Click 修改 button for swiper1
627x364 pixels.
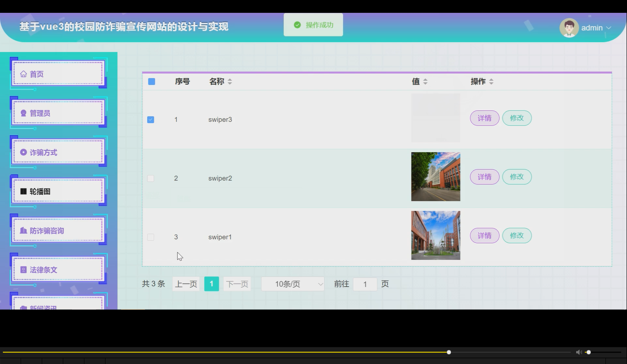[x=517, y=235]
